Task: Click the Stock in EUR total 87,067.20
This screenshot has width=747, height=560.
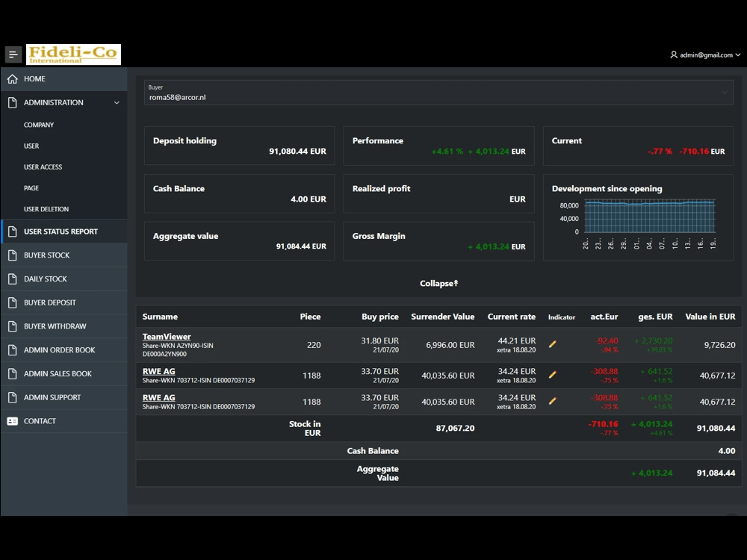Action: (455, 428)
